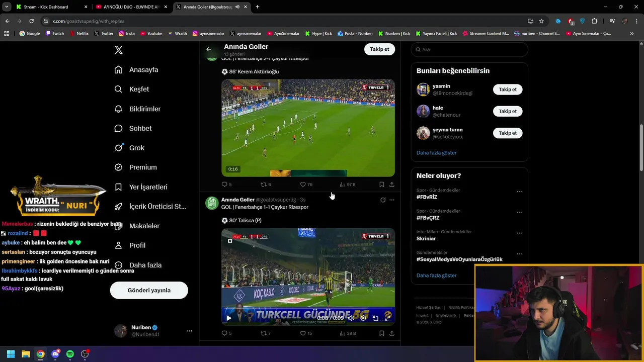Follow Anında Goller with Takip et

379,49
